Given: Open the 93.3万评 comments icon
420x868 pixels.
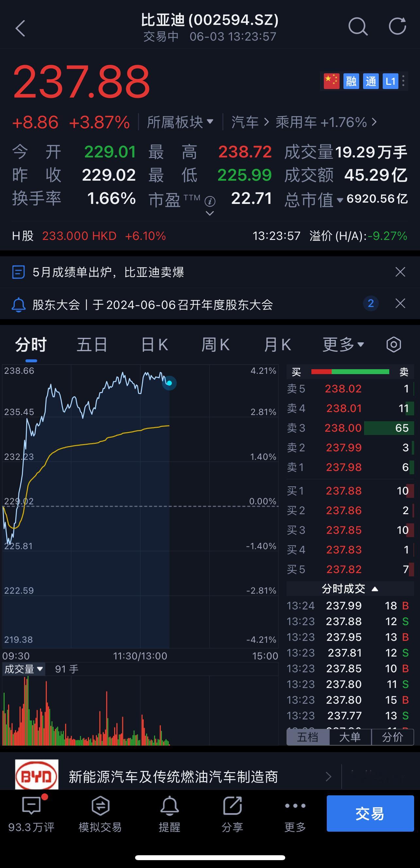Looking at the screenshot, I should tap(31, 813).
